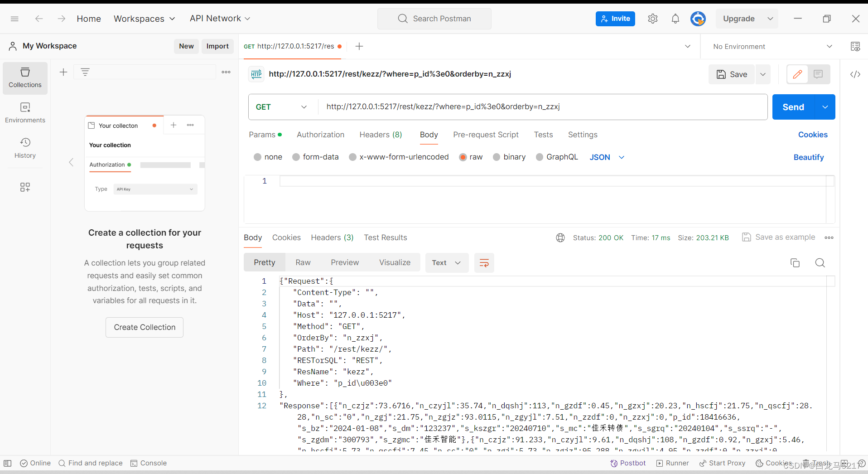Open the Pre-request Script tab
868x474 pixels.
[486, 135]
